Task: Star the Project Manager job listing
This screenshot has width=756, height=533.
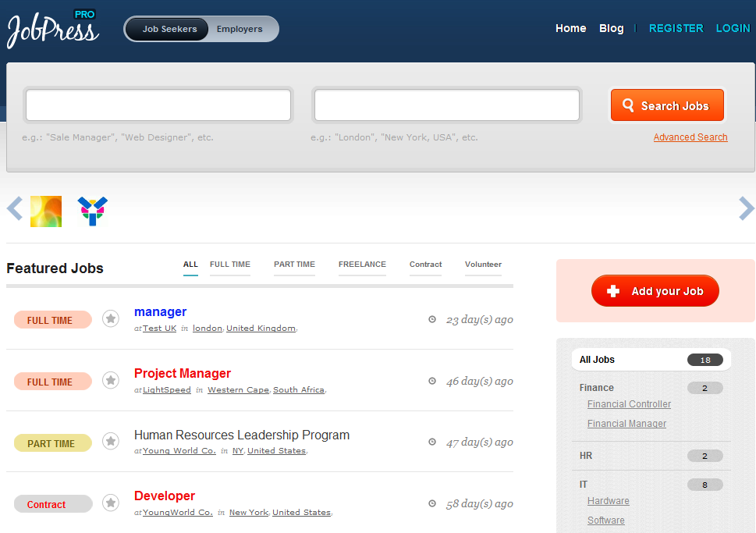Action: (111, 381)
